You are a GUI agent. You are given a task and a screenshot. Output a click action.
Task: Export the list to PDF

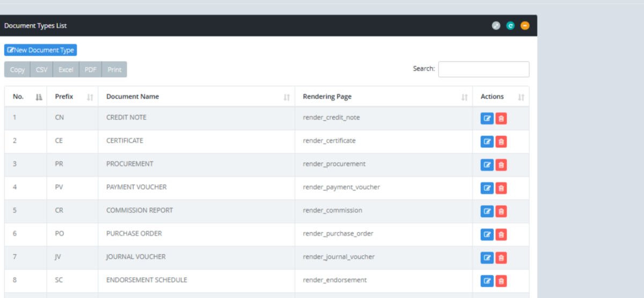(90, 70)
